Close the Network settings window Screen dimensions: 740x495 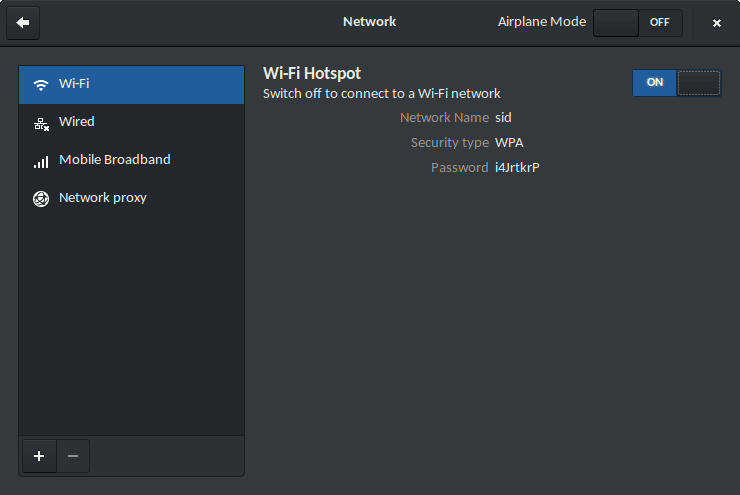tap(716, 23)
